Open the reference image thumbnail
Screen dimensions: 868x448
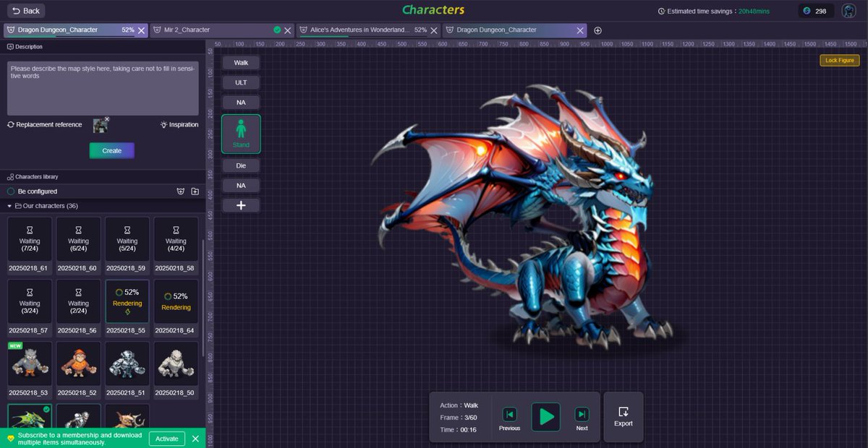[x=100, y=126]
